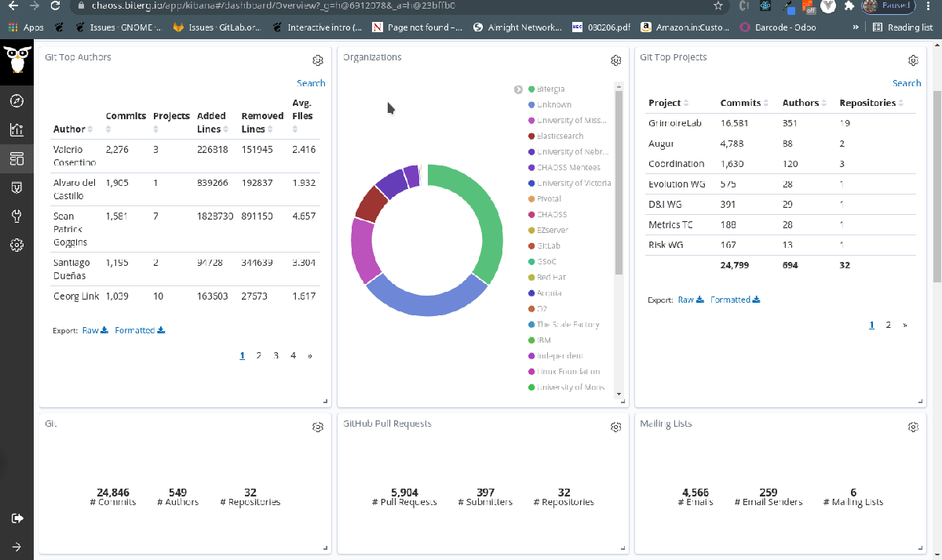Click Search link in Git Top Authors
This screenshot has width=942, height=560.
coord(311,83)
